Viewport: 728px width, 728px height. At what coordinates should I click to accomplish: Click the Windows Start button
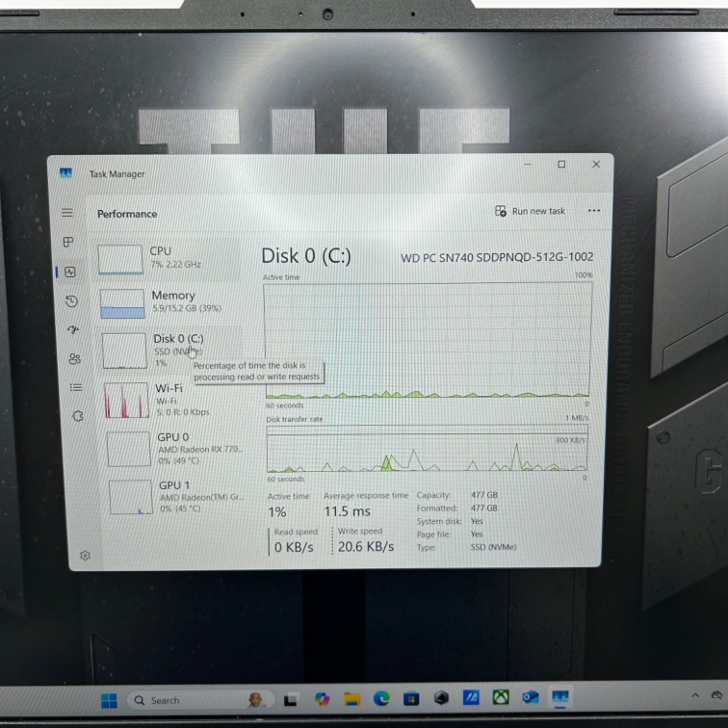click(x=109, y=700)
